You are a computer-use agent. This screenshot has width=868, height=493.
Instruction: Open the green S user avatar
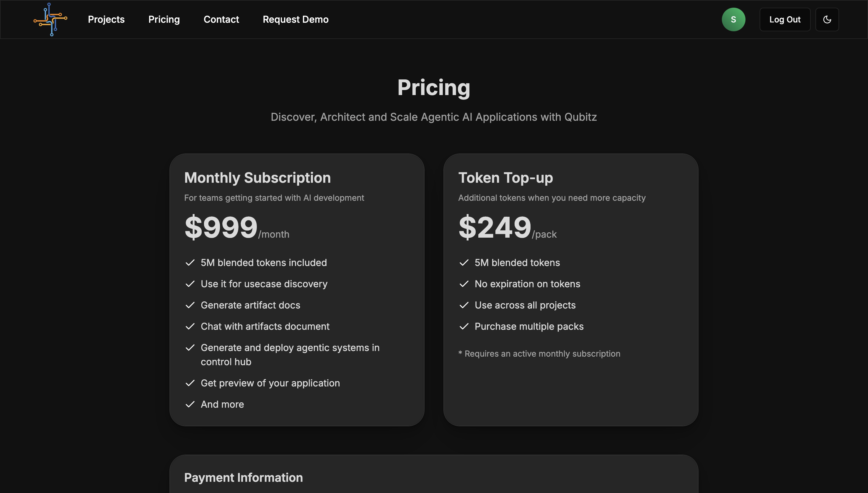[733, 19]
